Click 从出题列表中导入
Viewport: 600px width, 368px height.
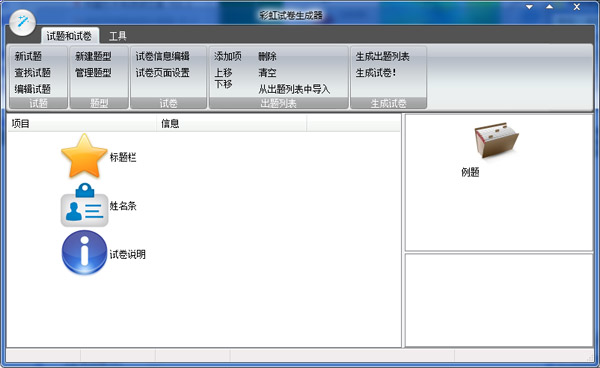(294, 89)
